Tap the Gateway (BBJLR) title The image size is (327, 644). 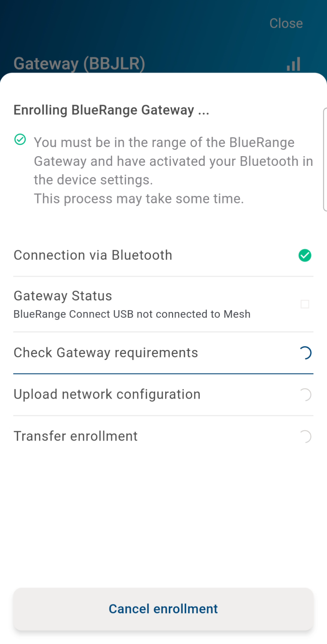(x=79, y=64)
